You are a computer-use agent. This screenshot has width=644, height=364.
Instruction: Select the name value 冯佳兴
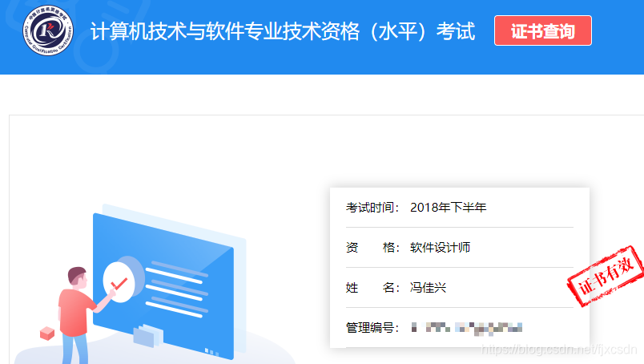[x=428, y=288]
